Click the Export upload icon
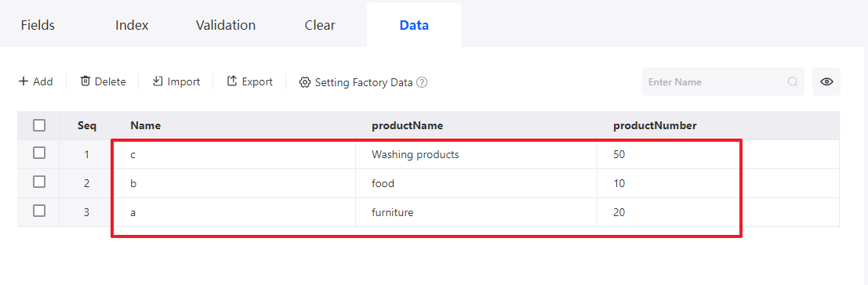The width and height of the screenshot is (868, 285). tap(233, 81)
